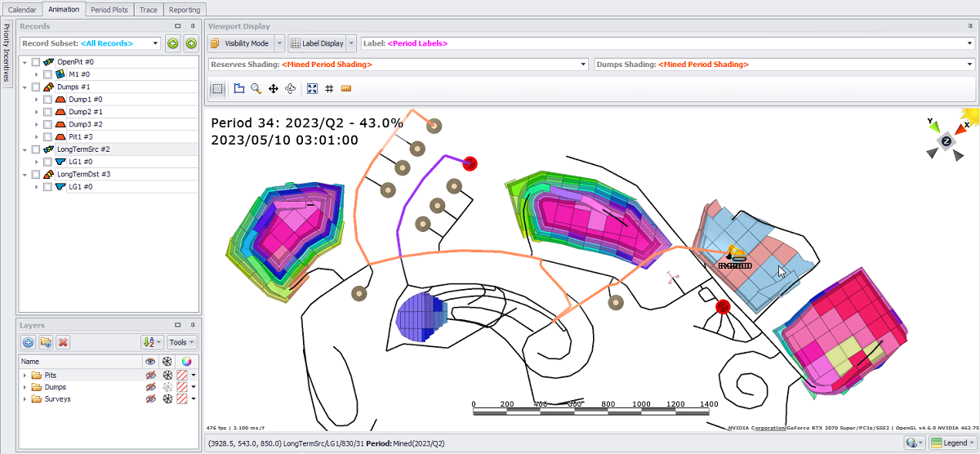
Task: Select the measure ruler tool
Action: coord(346,89)
